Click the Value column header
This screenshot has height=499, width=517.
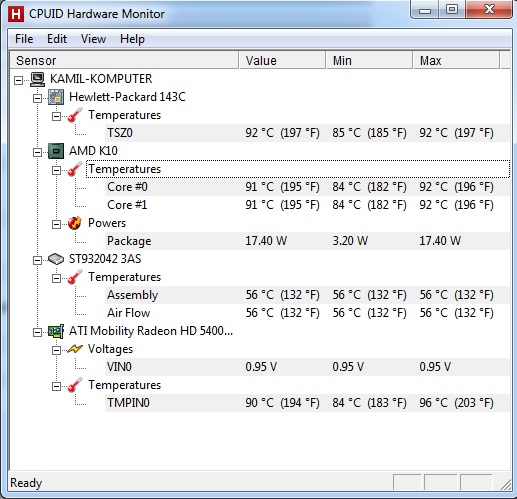coord(282,60)
